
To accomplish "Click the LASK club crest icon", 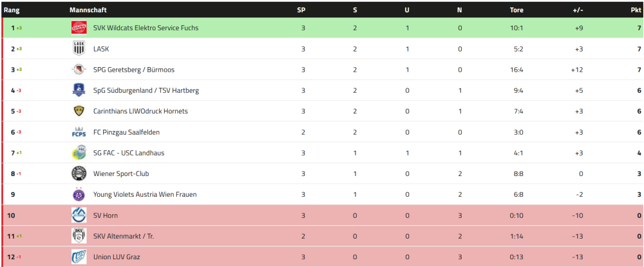I will 79,48.
